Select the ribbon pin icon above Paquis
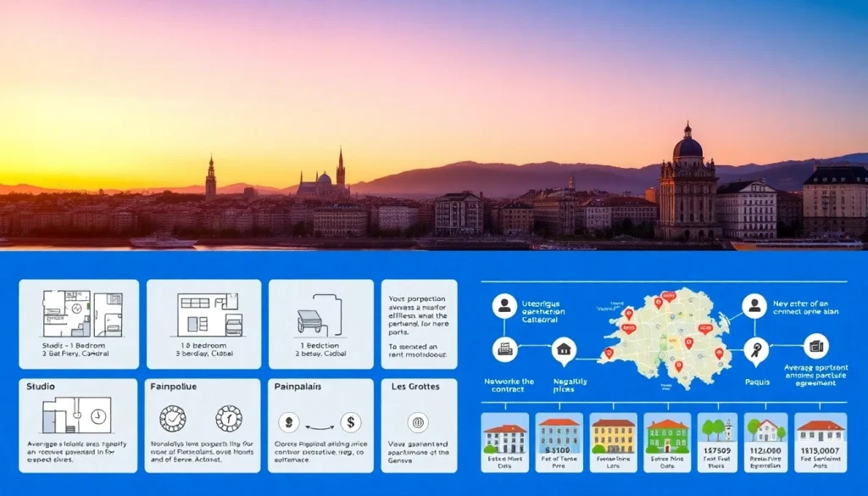 tap(756, 348)
